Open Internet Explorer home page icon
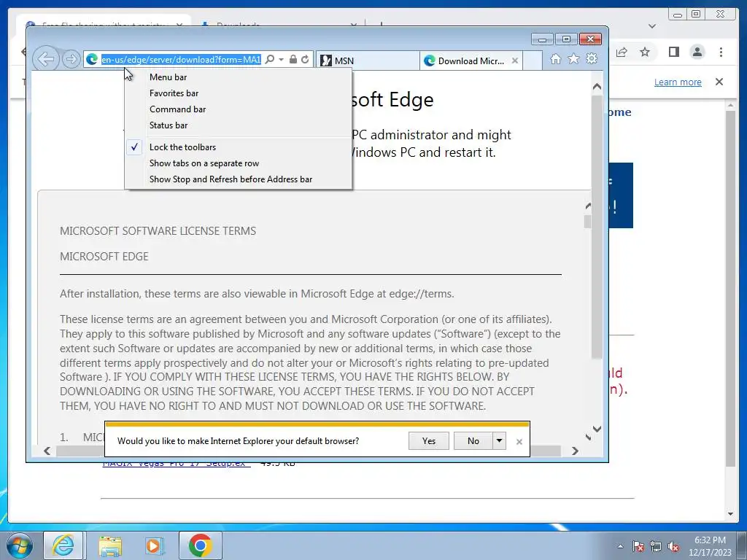Screen dimensions: 747x560 pos(555,59)
